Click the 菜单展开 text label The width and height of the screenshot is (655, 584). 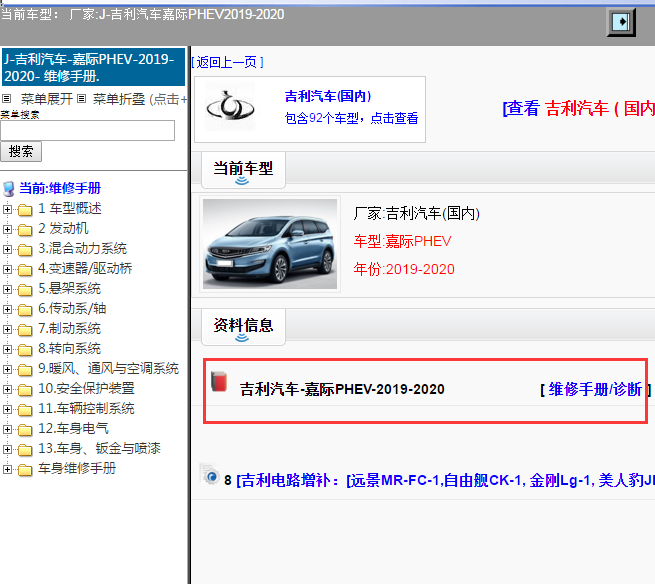47,99
